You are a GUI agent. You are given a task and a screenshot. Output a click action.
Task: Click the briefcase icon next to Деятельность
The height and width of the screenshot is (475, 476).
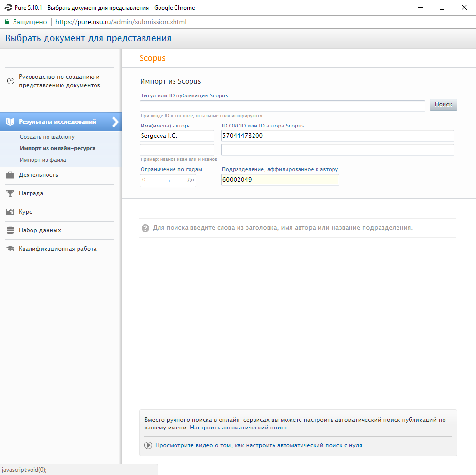tap(10, 175)
